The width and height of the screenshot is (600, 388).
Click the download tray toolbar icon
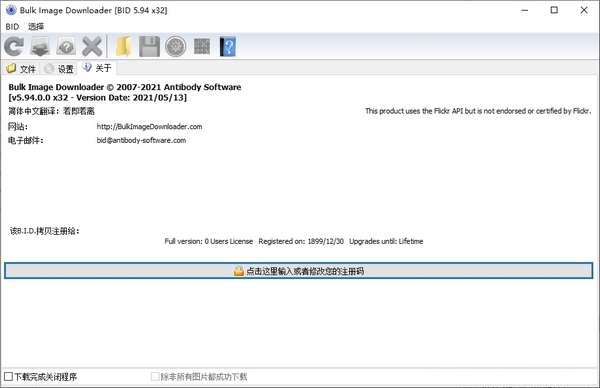[x=40, y=47]
